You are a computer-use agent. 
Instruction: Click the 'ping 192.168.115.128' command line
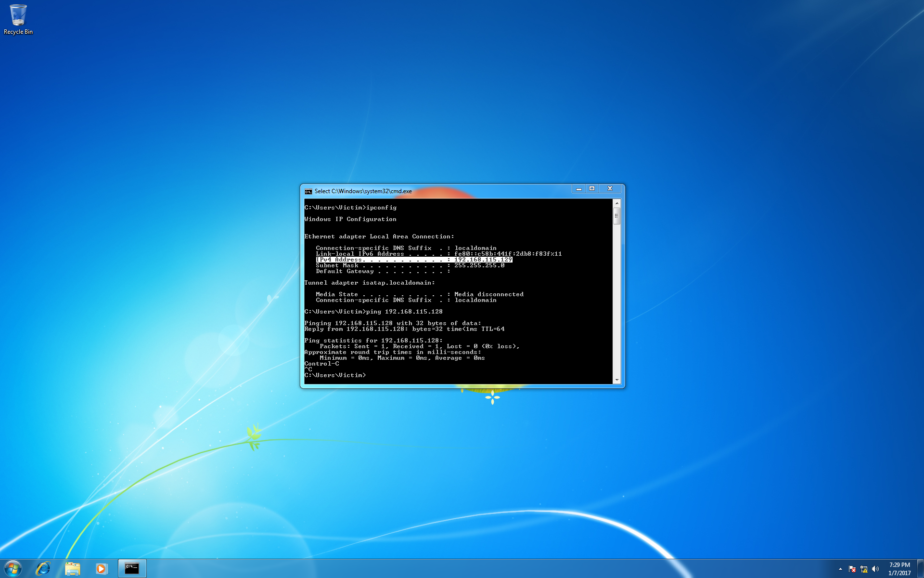tap(373, 312)
